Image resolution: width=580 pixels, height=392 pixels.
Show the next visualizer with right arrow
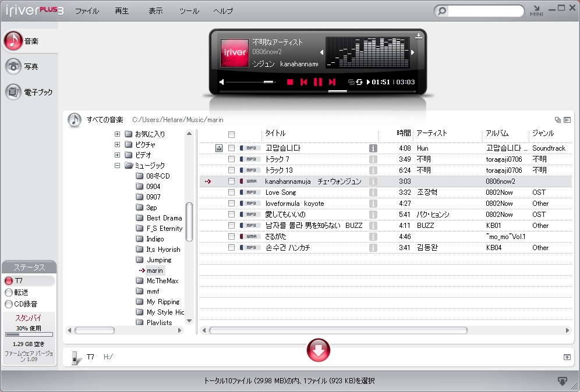click(x=412, y=52)
